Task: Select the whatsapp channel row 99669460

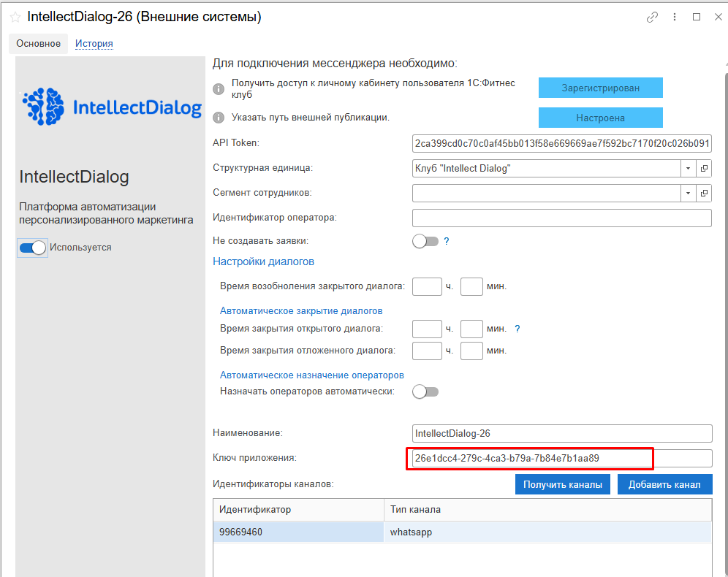Action: click(298, 532)
